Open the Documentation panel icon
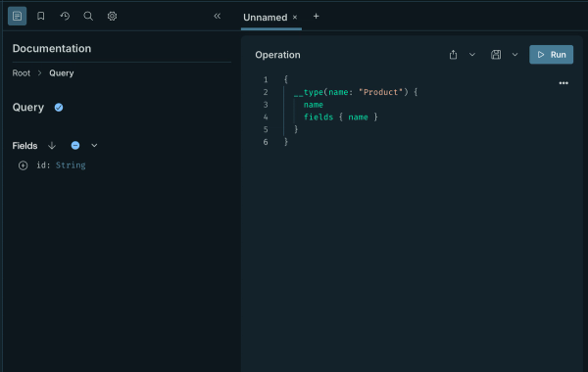 (x=17, y=16)
